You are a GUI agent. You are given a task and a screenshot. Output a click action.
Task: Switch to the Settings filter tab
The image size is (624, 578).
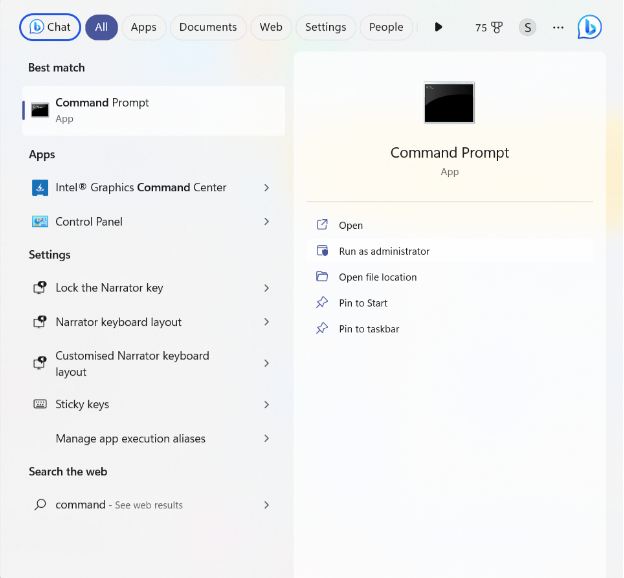[326, 27]
